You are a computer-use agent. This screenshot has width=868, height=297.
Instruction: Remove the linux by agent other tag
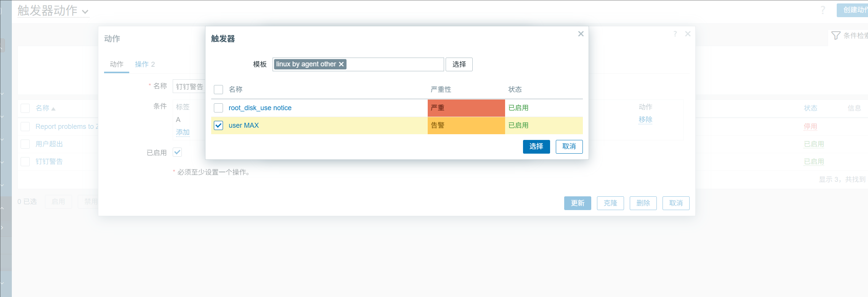[x=341, y=64]
